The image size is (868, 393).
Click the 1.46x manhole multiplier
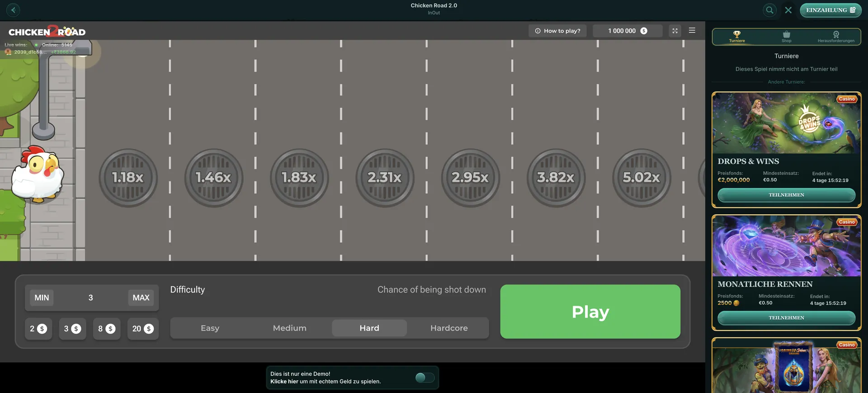[x=214, y=178]
